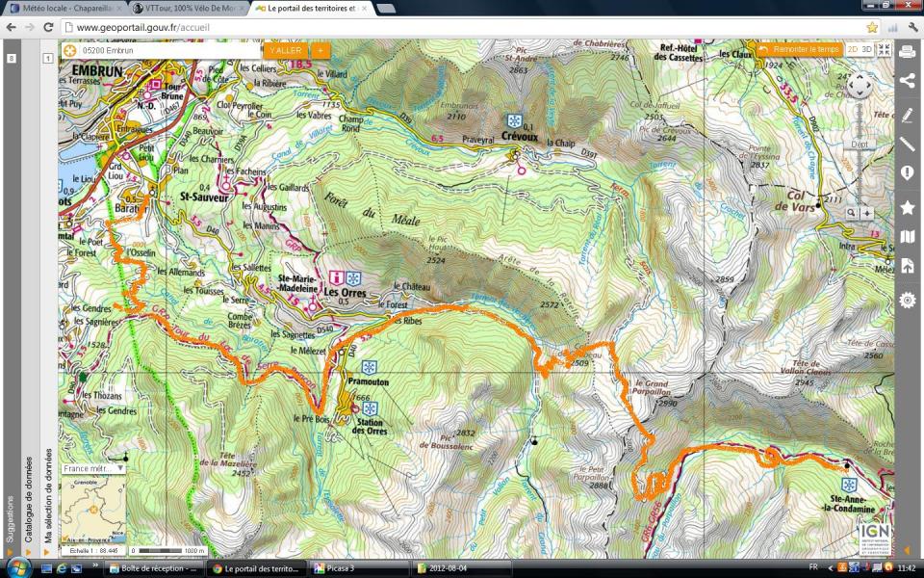Open the 2012-08-04 folder taskbar button
Screen dimensions: 924x578
pyautogui.click(x=462, y=568)
